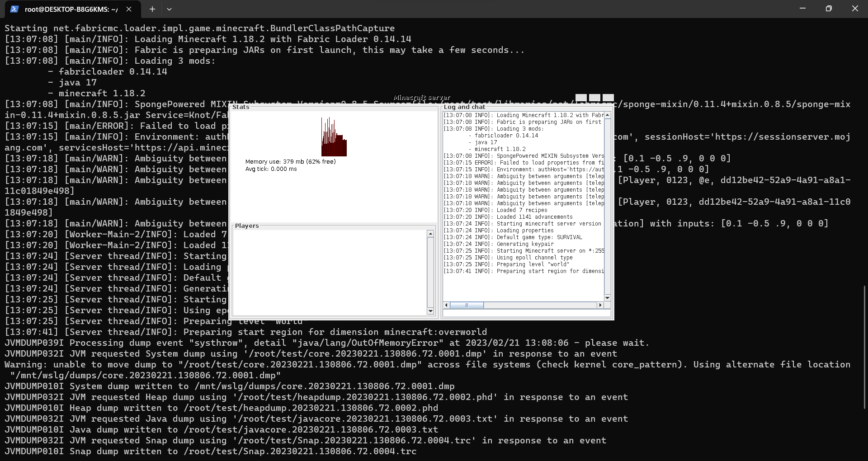Click the log panel's scroll-up arrow
868x461 pixels.
[x=608, y=115]
